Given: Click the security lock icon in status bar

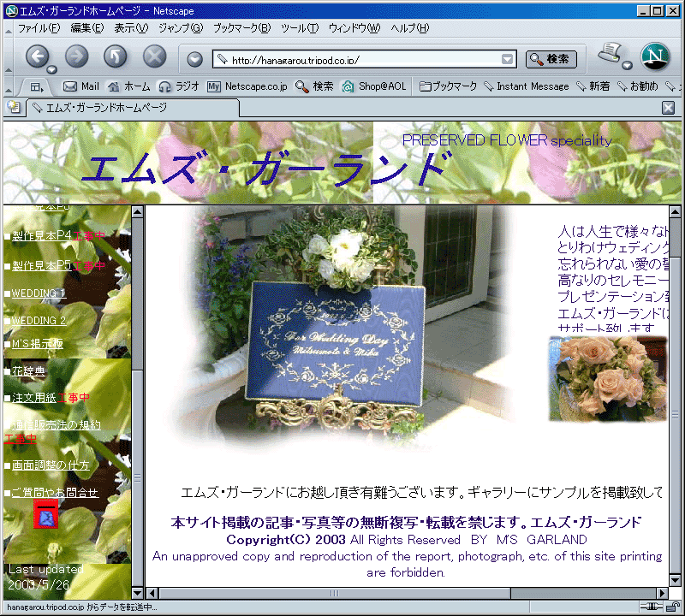Looking at the screenshot, I should 673,607.
